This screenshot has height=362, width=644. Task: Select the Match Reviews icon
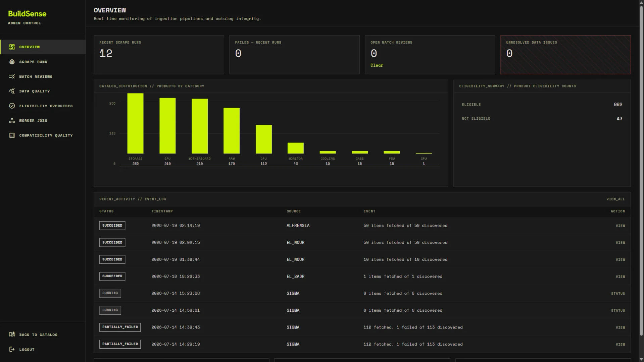click(12, 76)
